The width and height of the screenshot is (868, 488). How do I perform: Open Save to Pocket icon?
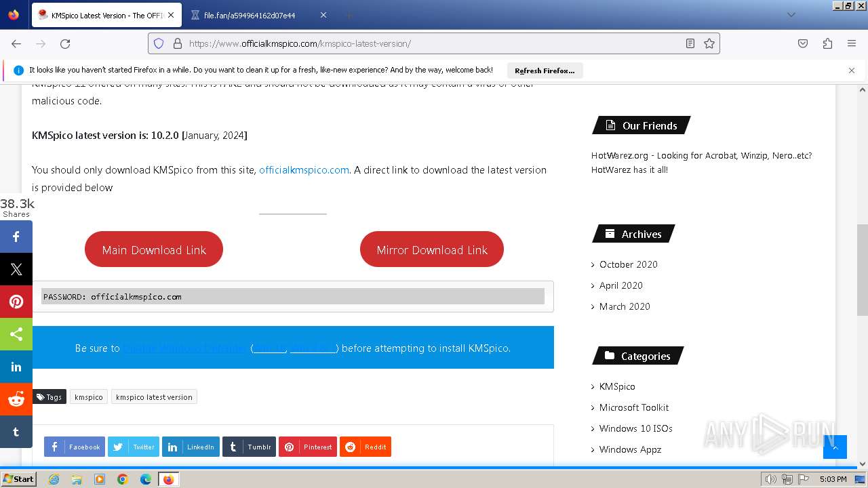(803, 43)
